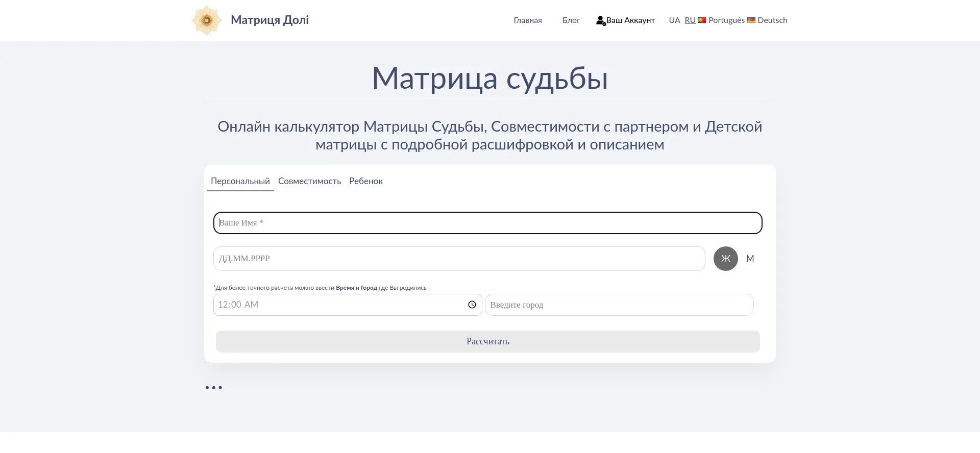This screenshot has height=453, width=980.
Task: Click the German flag icon
Action: (751, 20)
